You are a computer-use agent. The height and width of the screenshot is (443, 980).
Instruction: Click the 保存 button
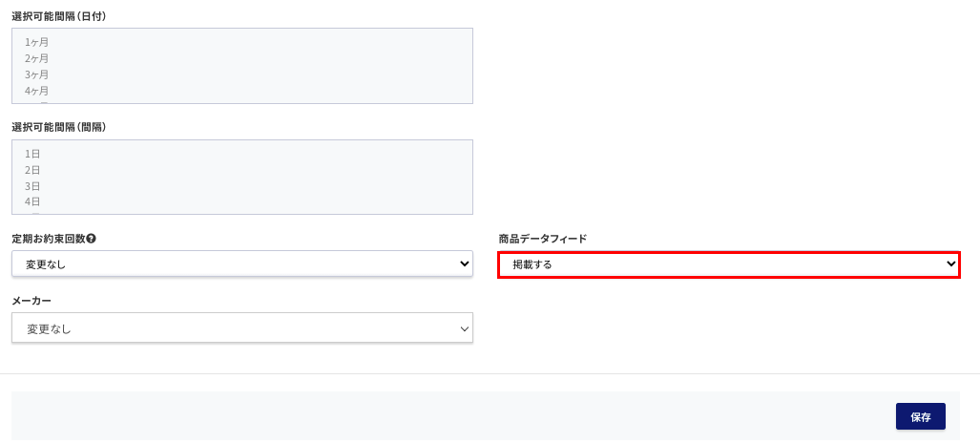[x=920, y=416]
